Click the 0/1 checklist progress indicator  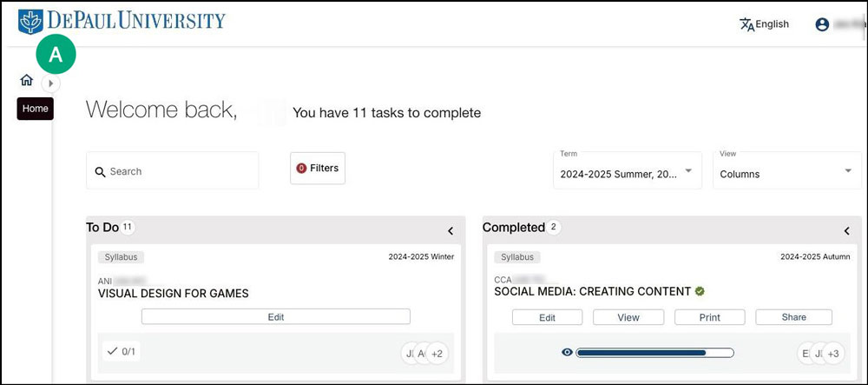[x=122, y=350]
